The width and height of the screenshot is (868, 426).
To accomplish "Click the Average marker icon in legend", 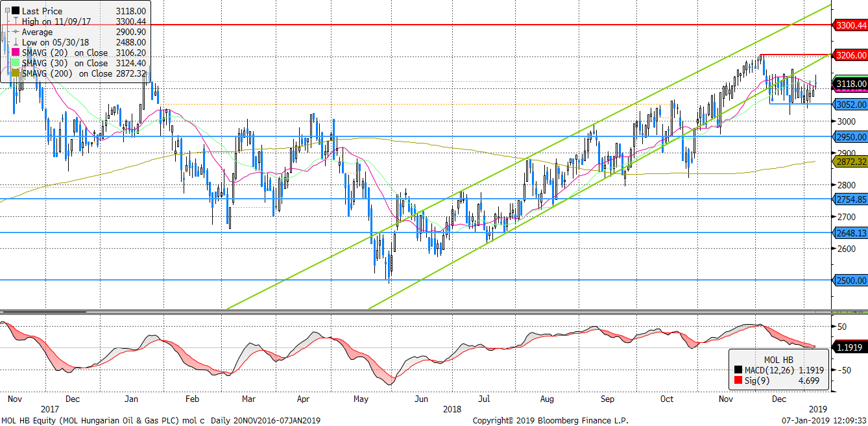I will click(x=16, y=32).
